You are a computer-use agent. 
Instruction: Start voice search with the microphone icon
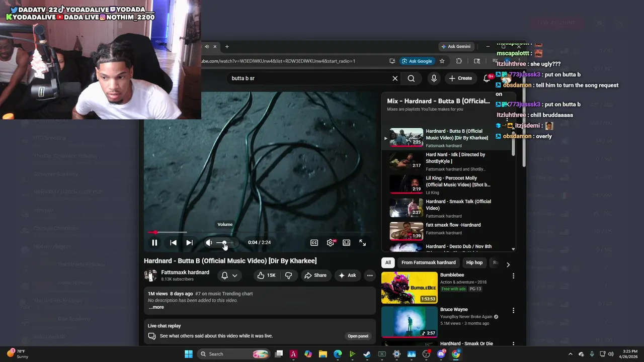[434, 78]
